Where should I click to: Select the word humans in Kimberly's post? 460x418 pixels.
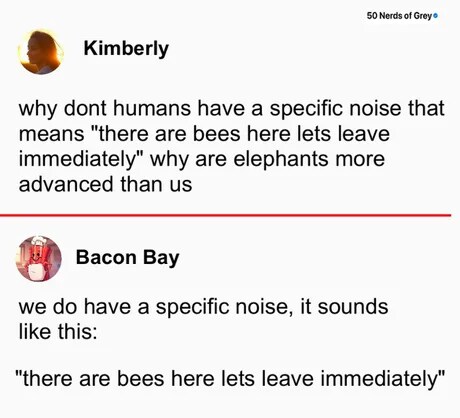point(152,108)
